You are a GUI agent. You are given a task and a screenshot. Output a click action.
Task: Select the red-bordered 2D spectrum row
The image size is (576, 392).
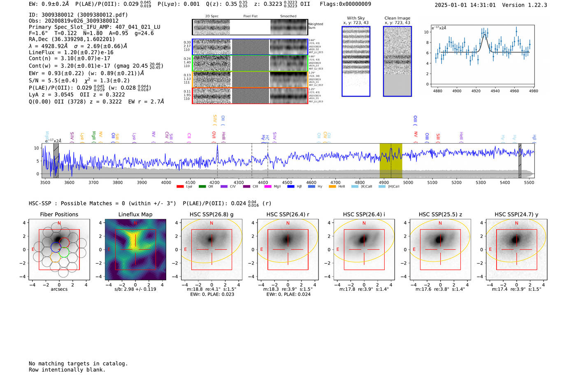tap(250, 95)
